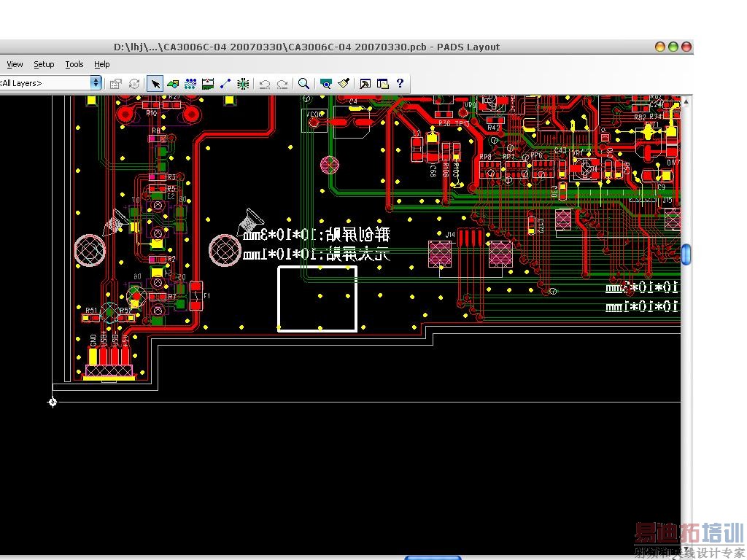Click the Board view icon
Screen dimensions: 747x560
click(326, 84)
